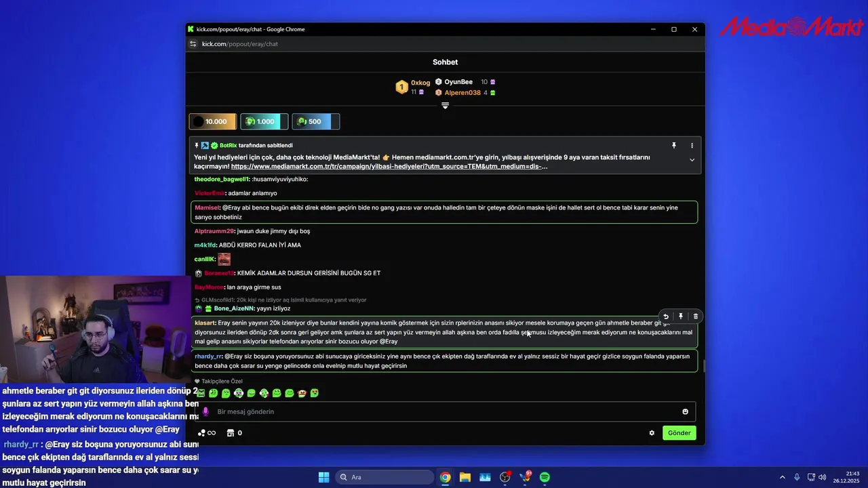Viewport: 868px width, 488px height.
Task: Click the chat scrollbar thumb
Action: point(703,366)
